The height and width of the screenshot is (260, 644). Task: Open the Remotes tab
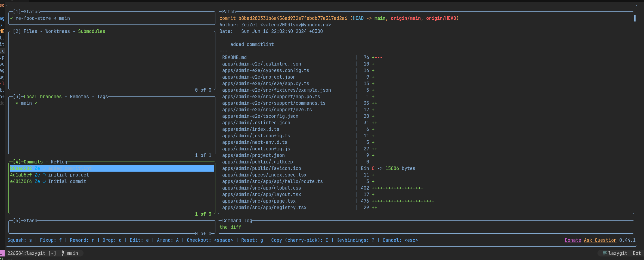pos(79,97)
